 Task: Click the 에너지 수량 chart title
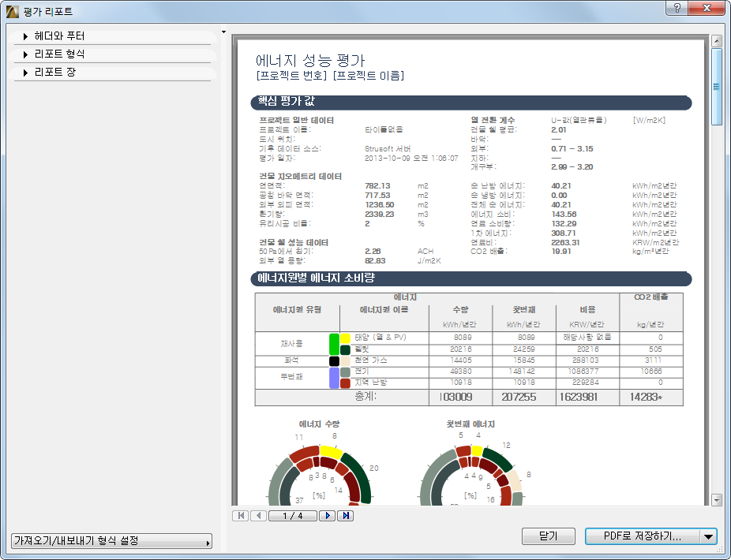point(320,424)
